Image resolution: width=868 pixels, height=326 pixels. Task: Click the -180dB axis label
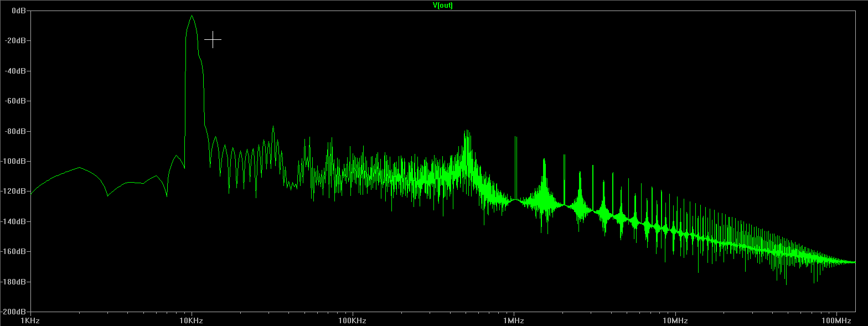coord(14,282)
